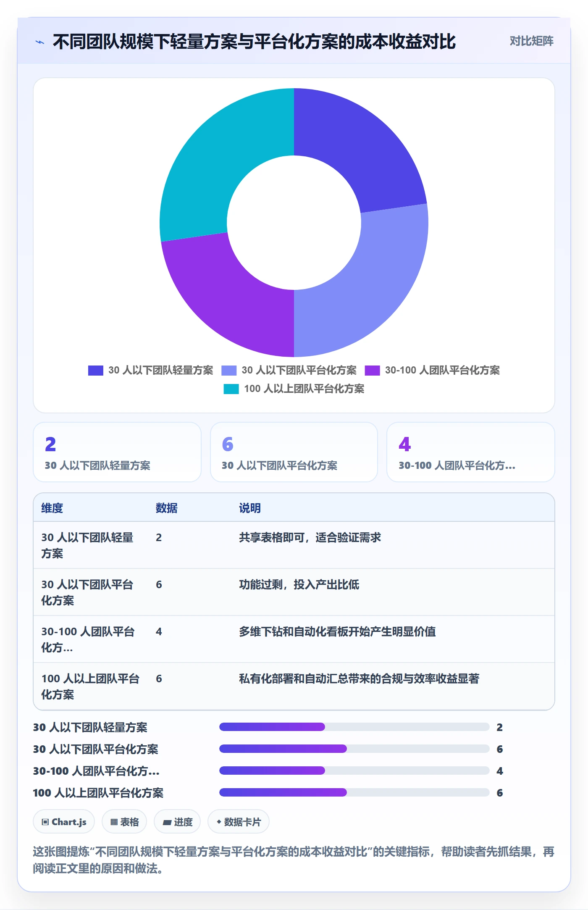Open the card showing value 4
This screenshot has width=588, height=910.
(x=471, y=452)
